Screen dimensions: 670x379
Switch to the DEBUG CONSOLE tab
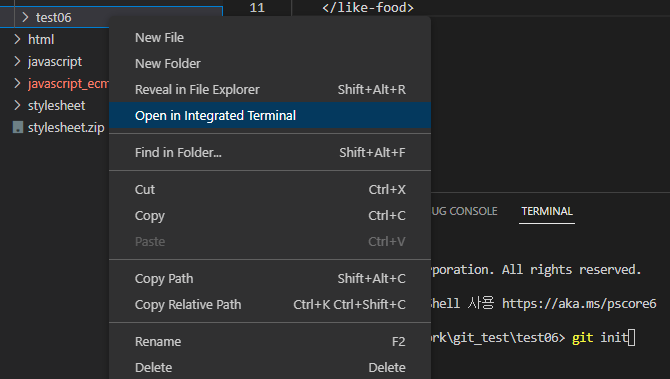(464, 211)
